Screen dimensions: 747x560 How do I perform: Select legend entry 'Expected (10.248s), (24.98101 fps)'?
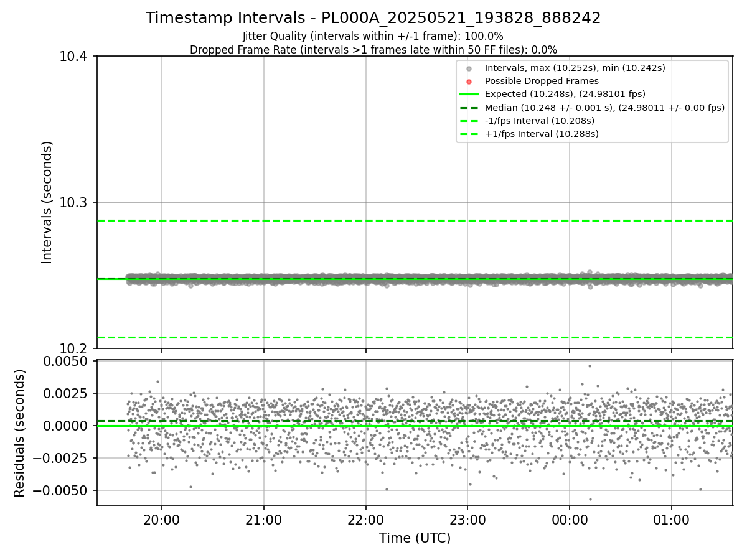point(565,94)
